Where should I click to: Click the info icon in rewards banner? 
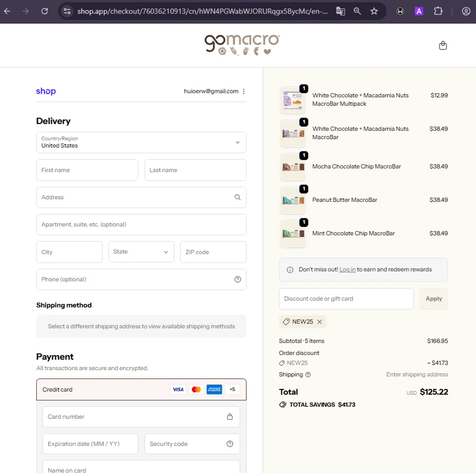click(x=290, y=270)
